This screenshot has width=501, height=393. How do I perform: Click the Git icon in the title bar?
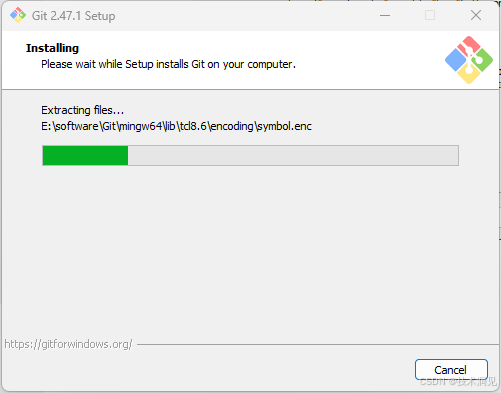(18, 15)
